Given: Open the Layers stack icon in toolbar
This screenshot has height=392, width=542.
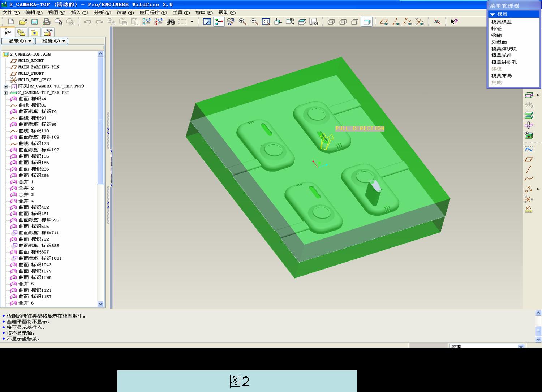Looking at the screenshot, I should [x=302, y=22].
